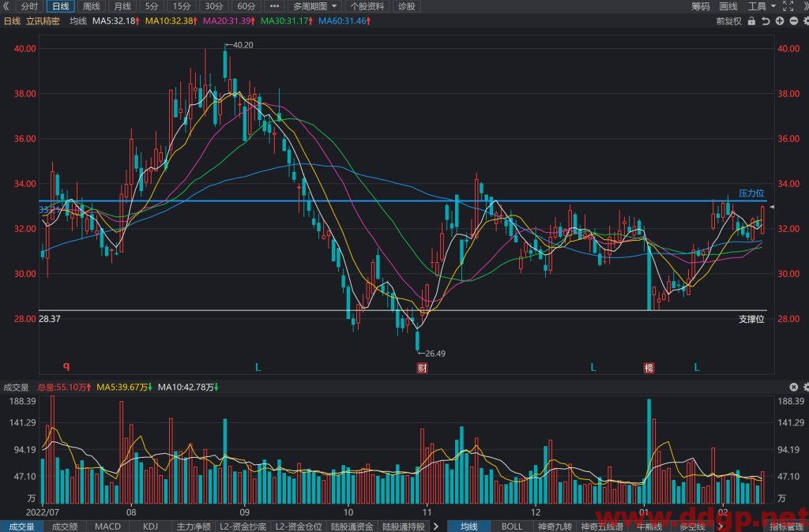Collapse the left panel with double-chevron icon
This screenshot has height=532, width=809.
coord(6,6)
